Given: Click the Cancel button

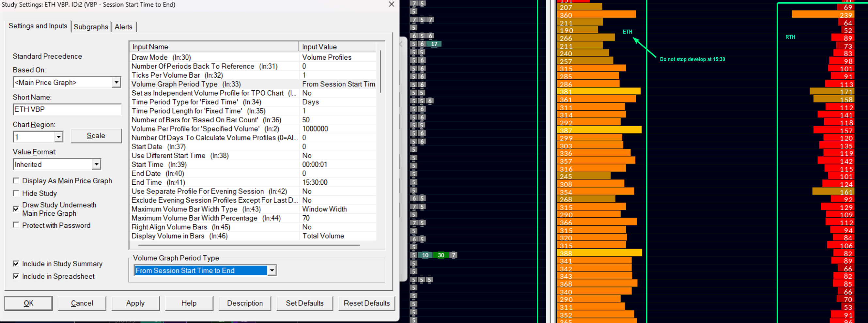Looking at the screenshot, I should (x=82, y=303).
